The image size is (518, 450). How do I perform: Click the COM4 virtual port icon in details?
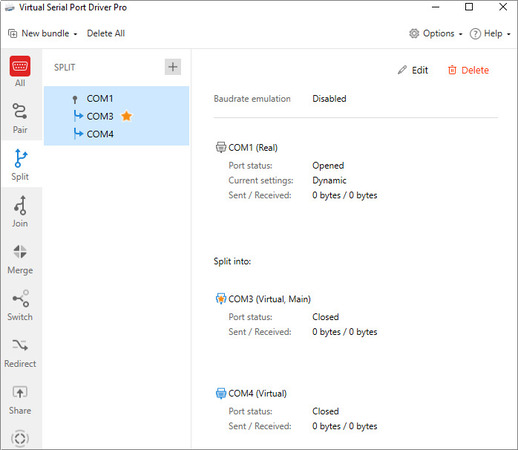point(220,393)
